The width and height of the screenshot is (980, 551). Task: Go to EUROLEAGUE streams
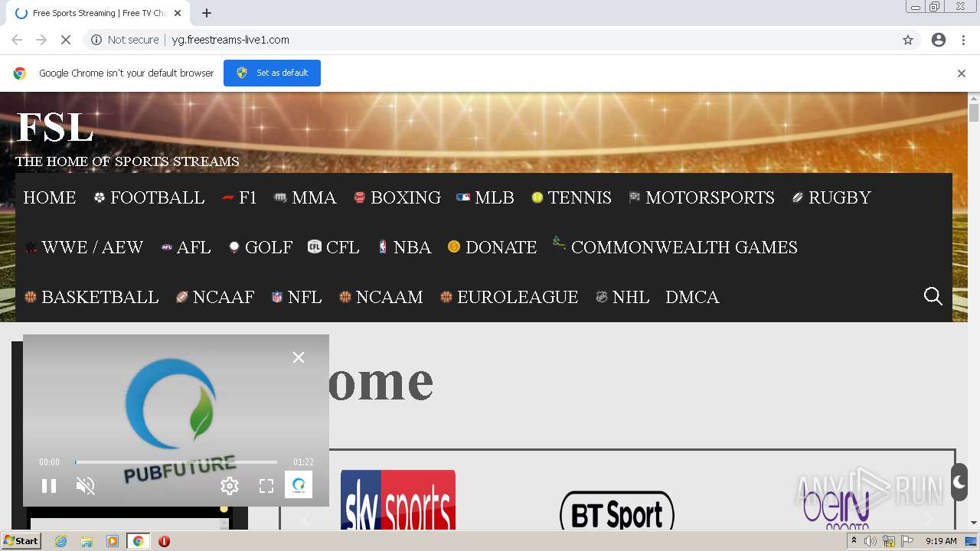(x=509, y=297)
